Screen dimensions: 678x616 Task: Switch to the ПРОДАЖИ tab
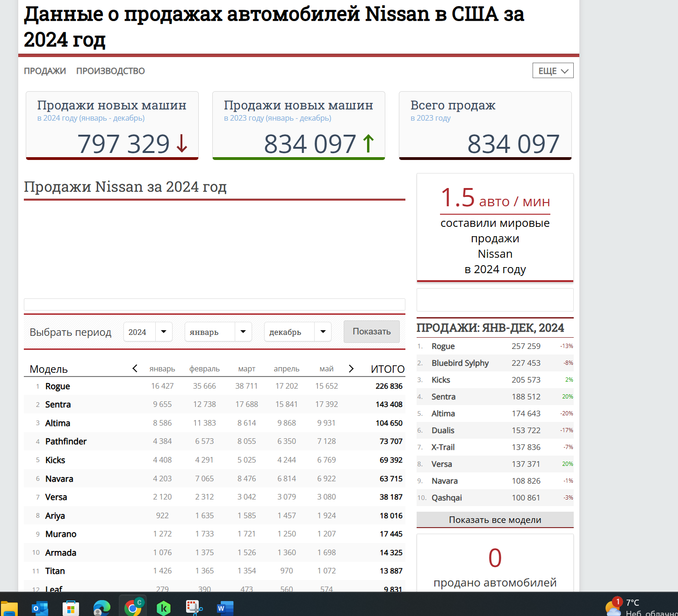[45, 71]
